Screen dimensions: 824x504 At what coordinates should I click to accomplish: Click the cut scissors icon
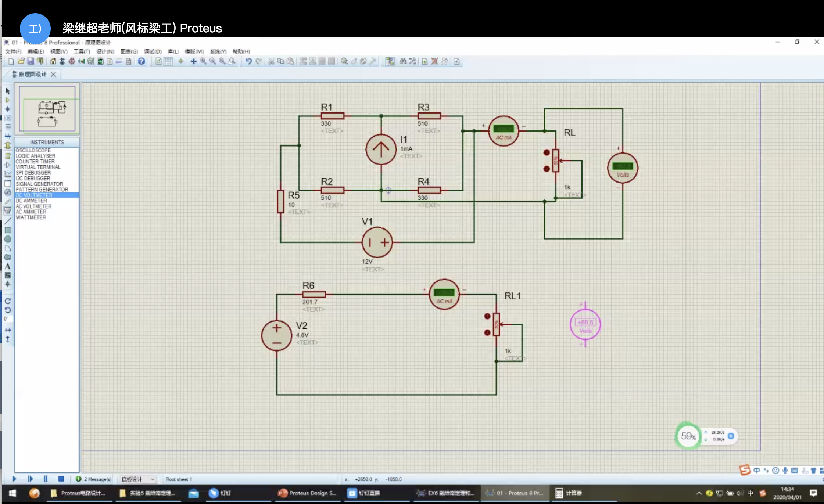point(271,61)
